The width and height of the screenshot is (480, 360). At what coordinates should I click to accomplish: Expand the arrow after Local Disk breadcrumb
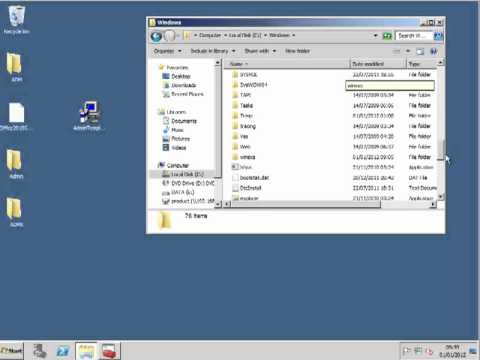tap(266, 35)
